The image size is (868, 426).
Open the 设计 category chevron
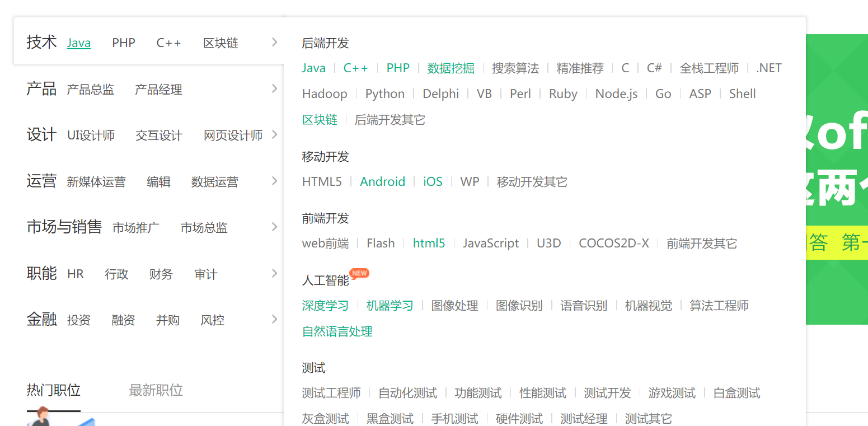tap(274, 134)
